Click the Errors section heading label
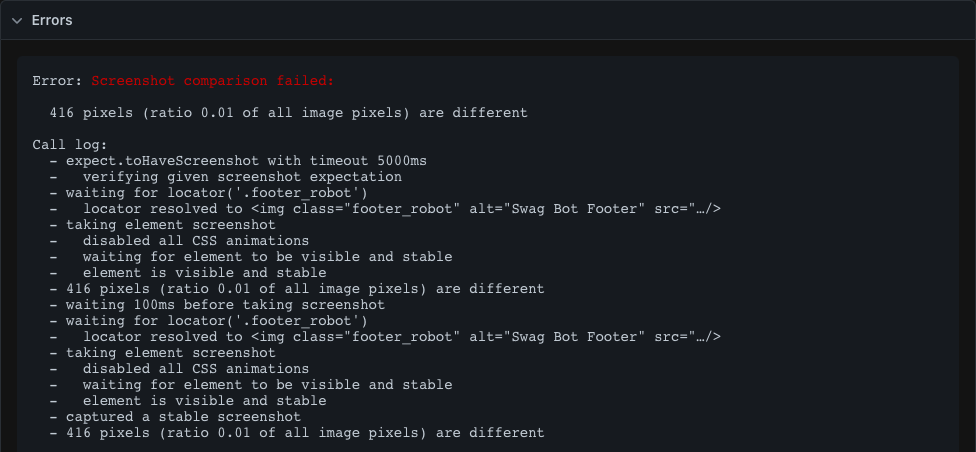This screenshot has width=976, height=452. [52, 21]
